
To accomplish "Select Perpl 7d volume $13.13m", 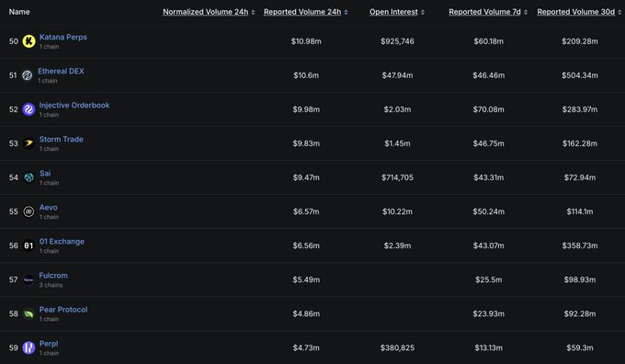I will [x=489, y=348].
